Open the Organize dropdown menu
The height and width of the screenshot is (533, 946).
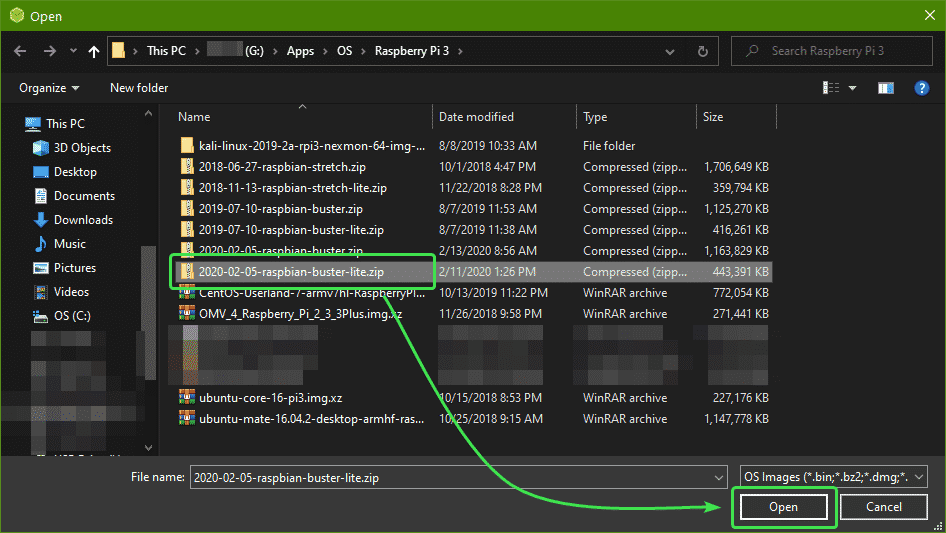click(x=49, y=88)
